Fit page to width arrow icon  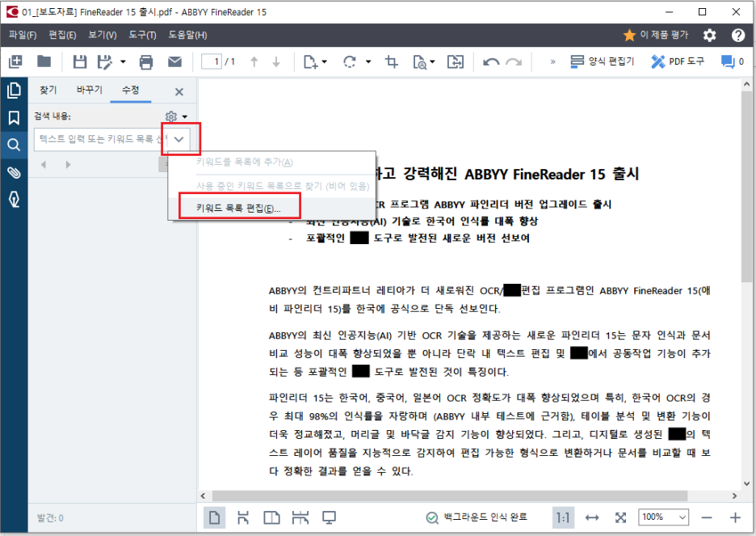[592, 518]
